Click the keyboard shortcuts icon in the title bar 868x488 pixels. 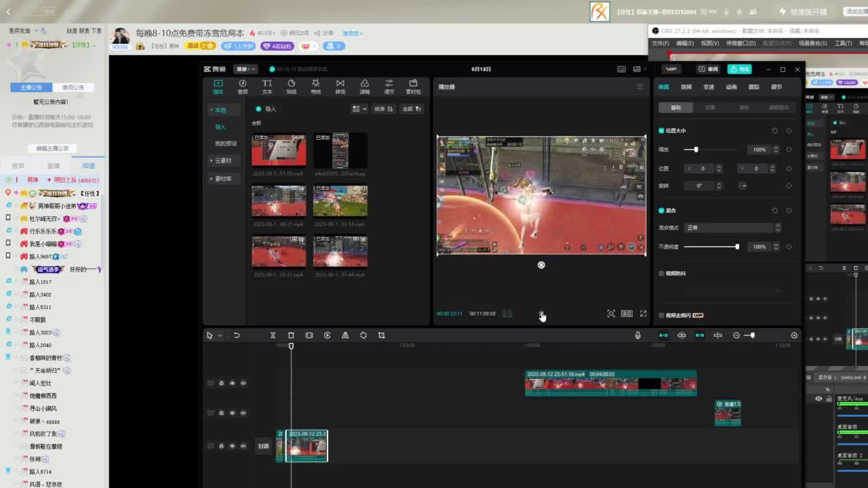pyautogui.click(x=621, y=69)
